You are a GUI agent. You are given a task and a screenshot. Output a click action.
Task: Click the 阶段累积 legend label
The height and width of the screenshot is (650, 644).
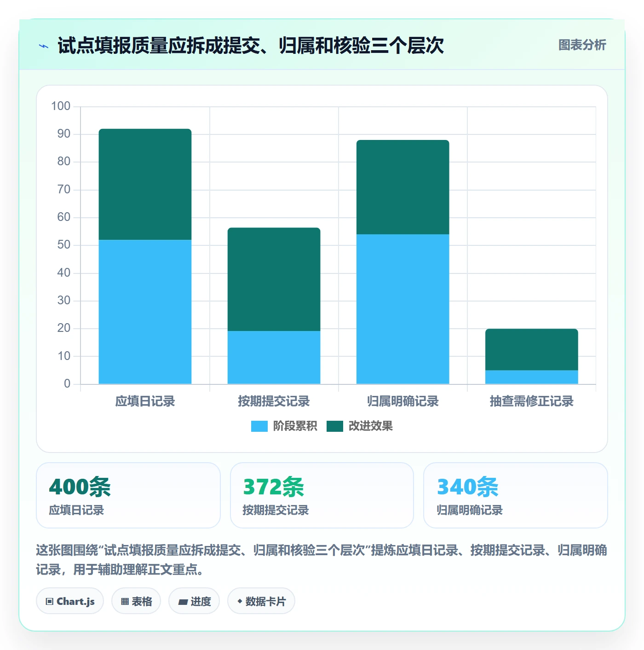[x=295, y=426]
